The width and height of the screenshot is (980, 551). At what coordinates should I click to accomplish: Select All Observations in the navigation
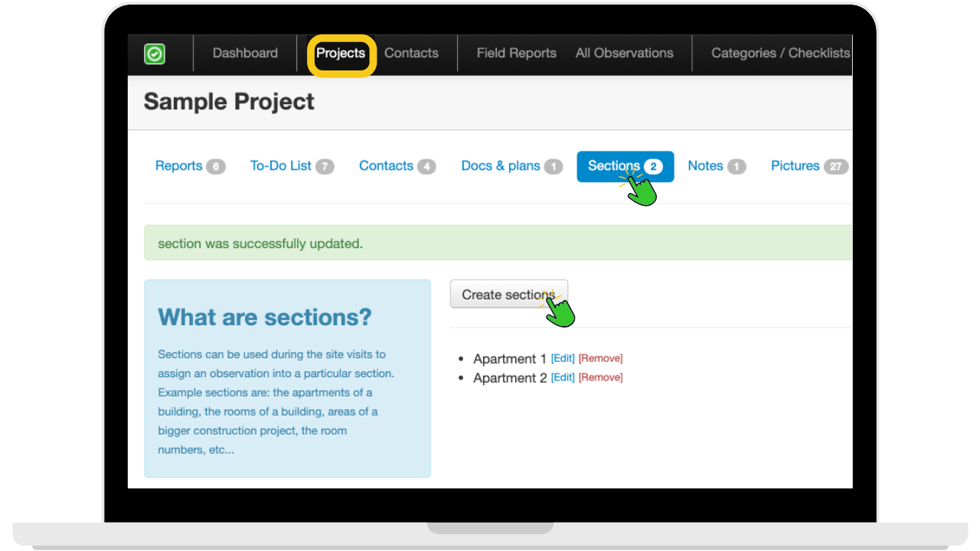tap(624, 54)
